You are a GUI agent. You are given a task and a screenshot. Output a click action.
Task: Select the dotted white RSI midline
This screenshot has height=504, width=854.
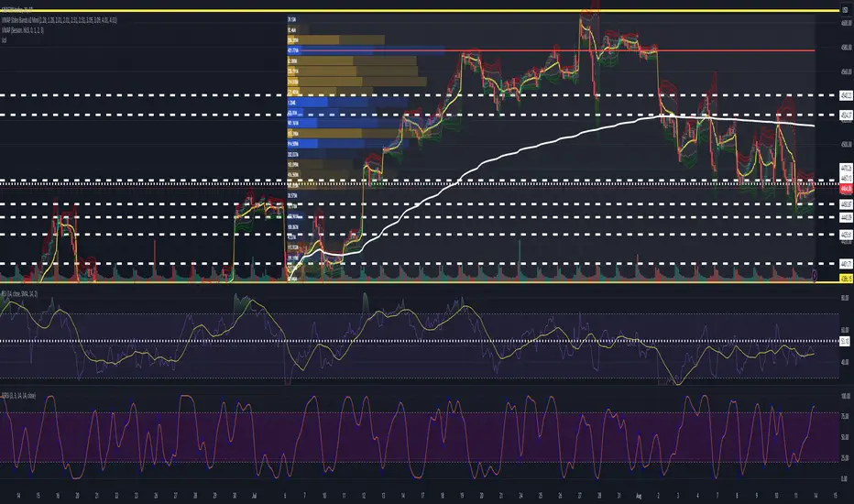click(x=420, y=342)
